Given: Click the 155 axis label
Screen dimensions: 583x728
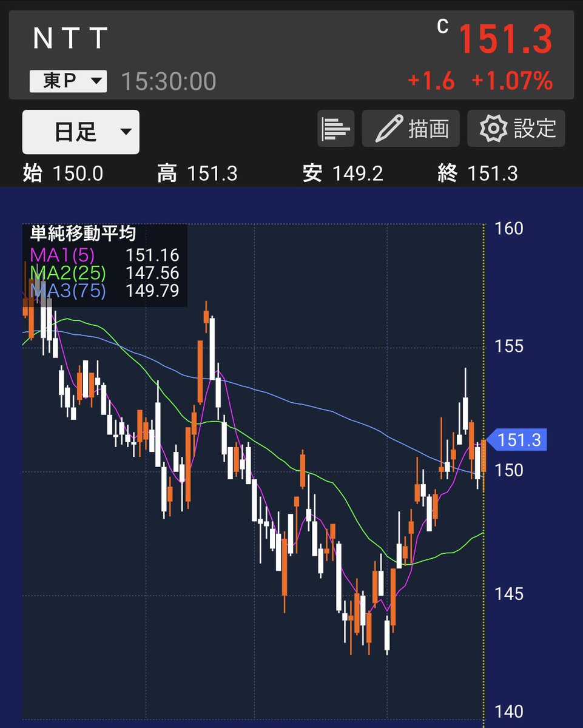Looking at the screenshot, I should pos(509,346).
